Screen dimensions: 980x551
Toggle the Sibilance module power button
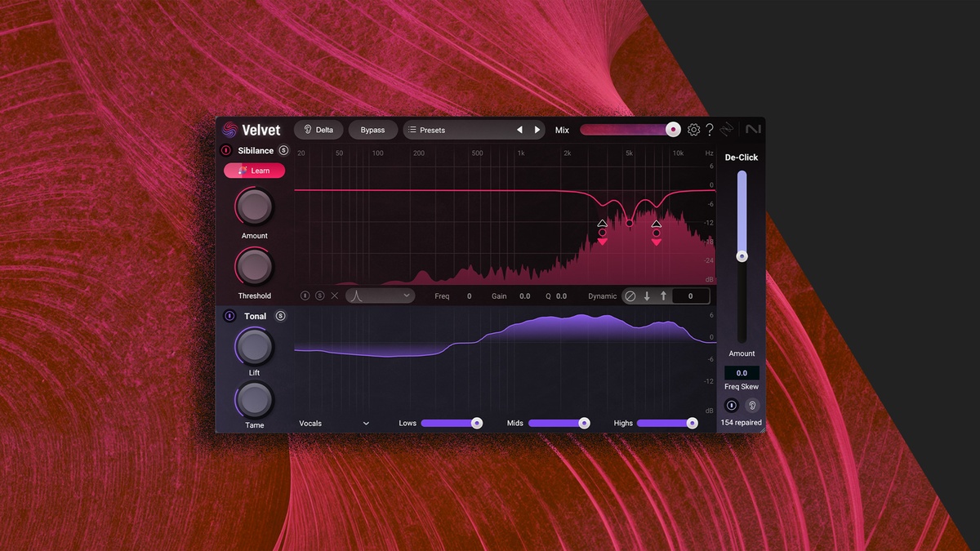pyautogui.click(x=226, y=150)
